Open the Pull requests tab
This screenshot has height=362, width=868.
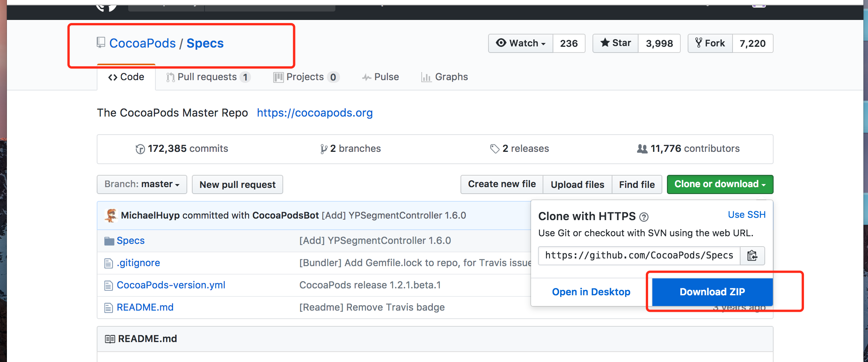point(208,77)
